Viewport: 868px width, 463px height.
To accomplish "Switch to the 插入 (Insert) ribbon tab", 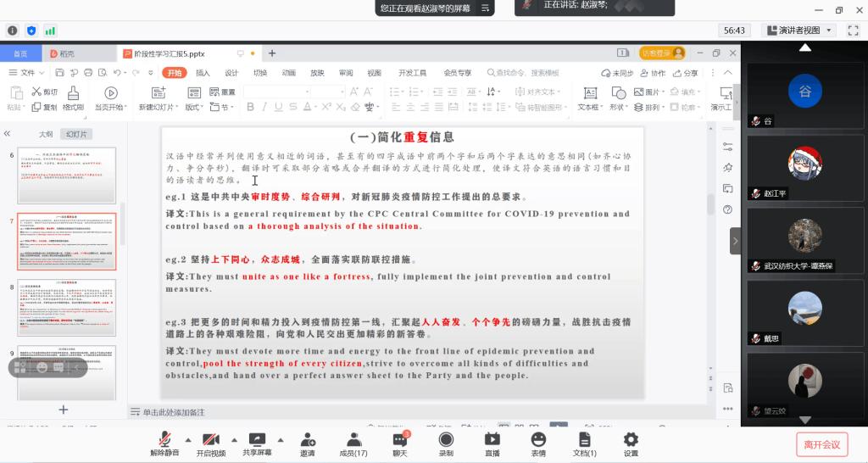I will pyautogui.click(x=203, y=73).
